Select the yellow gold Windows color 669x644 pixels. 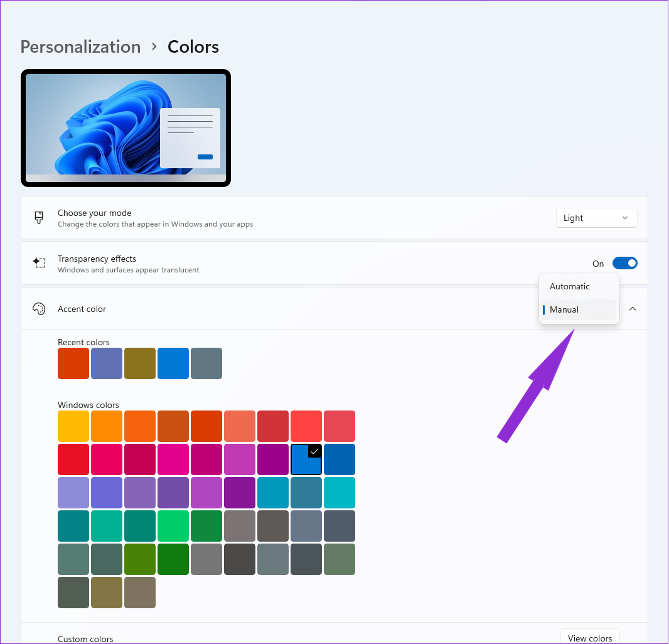point(73,426)
